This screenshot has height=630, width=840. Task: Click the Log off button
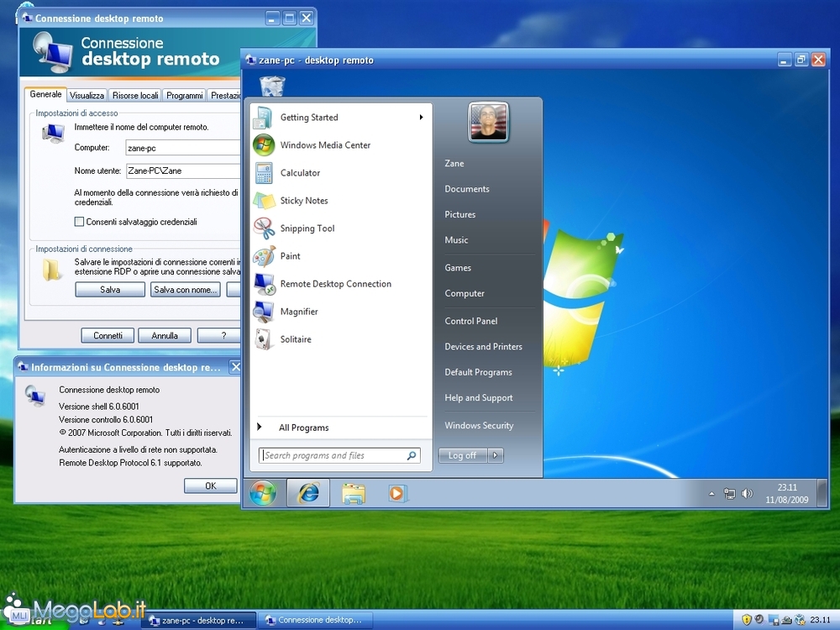point(463,455)
